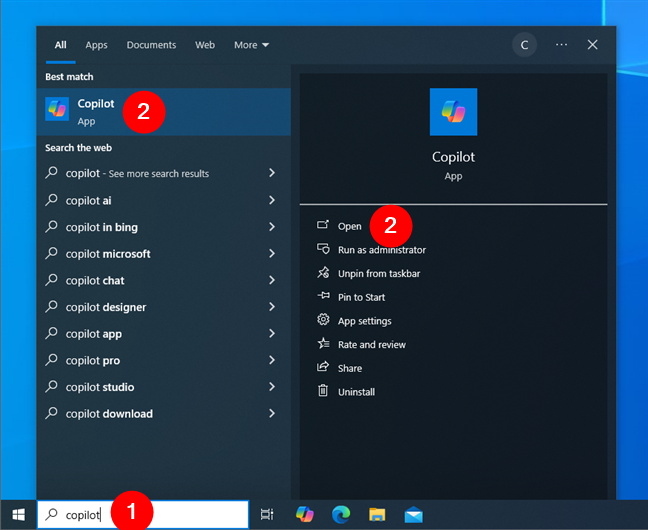648x530 pixels.
Task: Launch Microsoft Edge from the taskbar
Action: coord(340,514)
